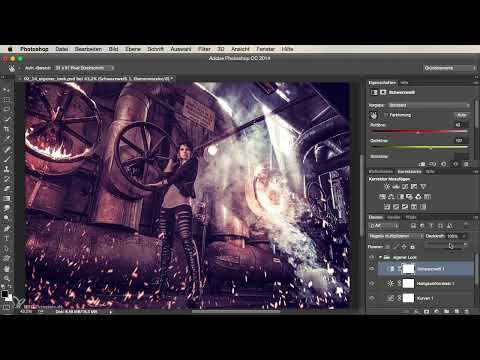
Task: Select the Clone Stamp tool
Action: [7, 169]
